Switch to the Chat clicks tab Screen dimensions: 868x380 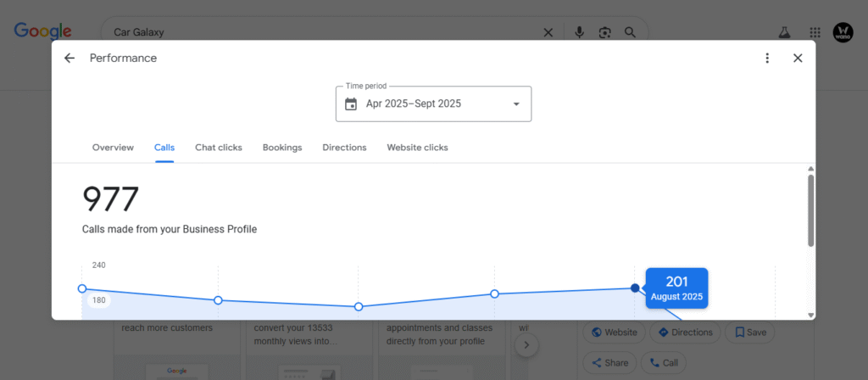(218, 148)
